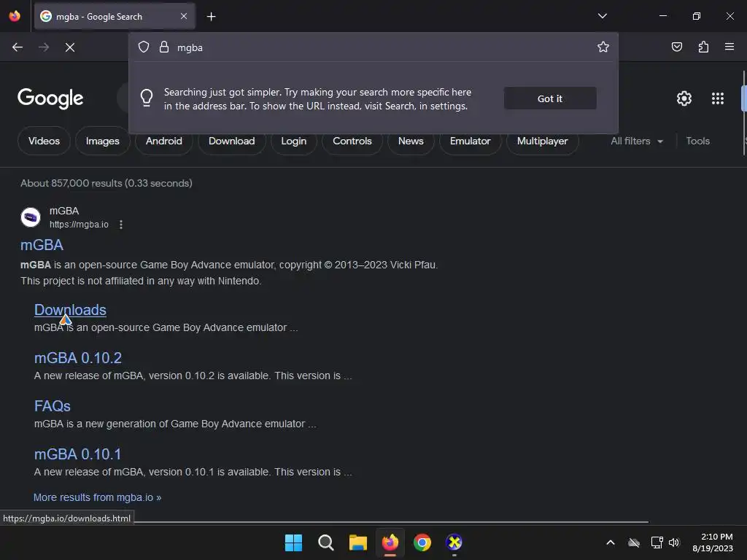Launch Google Chrome from taskbar

[422, 542]
